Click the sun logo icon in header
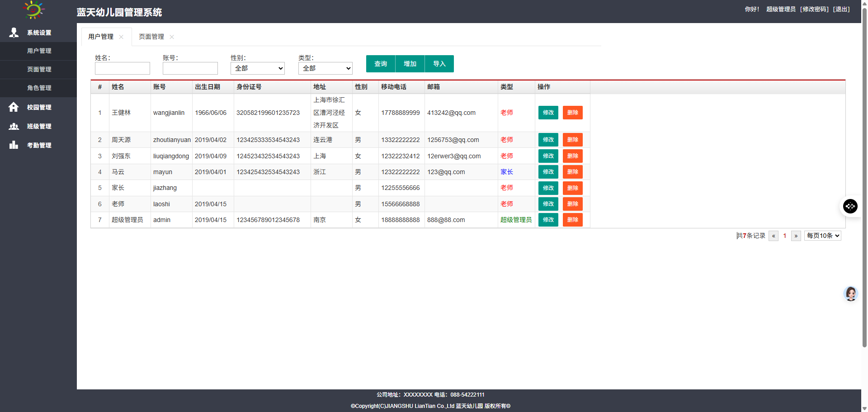 pyautogui.click(x=33, y=9)
